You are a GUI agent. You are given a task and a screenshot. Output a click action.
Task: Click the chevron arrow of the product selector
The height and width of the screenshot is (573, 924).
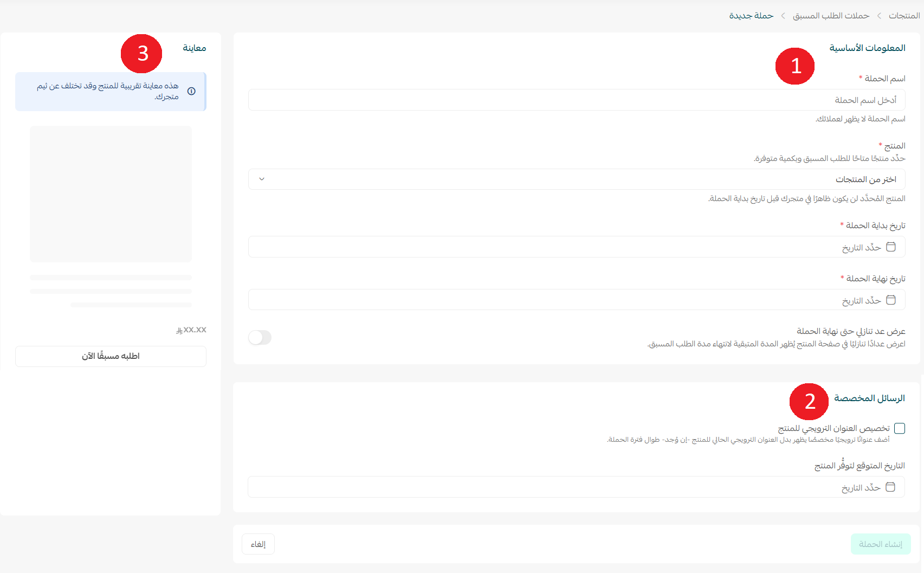pos(262,179)
